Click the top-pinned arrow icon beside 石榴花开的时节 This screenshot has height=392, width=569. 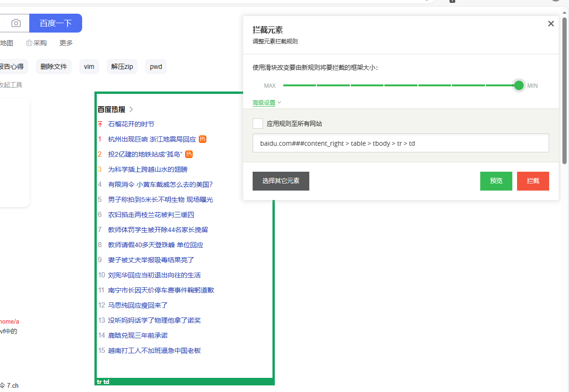[100, 124]
